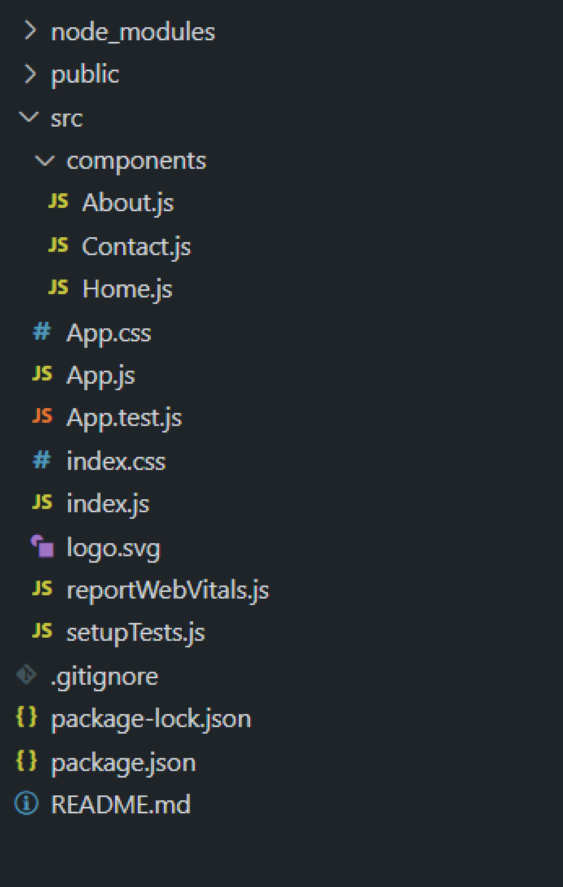Click the CSS hash icon beside App.css

tap(42, 331)
